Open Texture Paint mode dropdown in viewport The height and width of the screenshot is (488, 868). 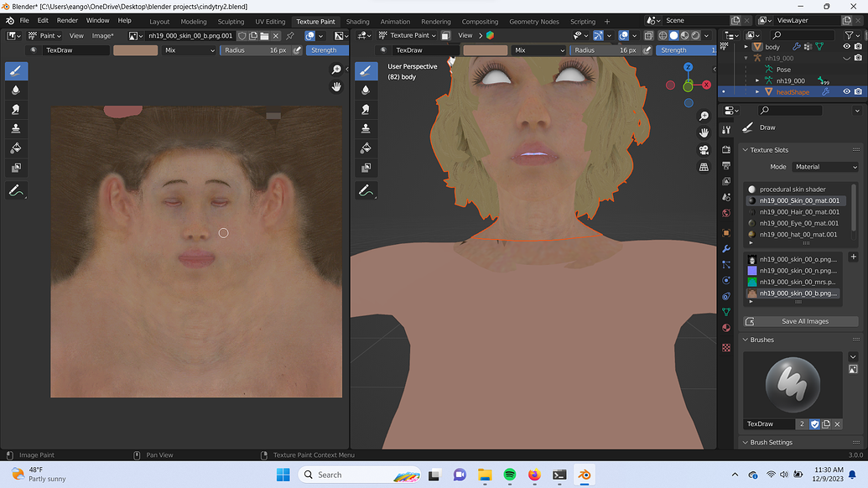pyautogui.click(x=408, y=35)
